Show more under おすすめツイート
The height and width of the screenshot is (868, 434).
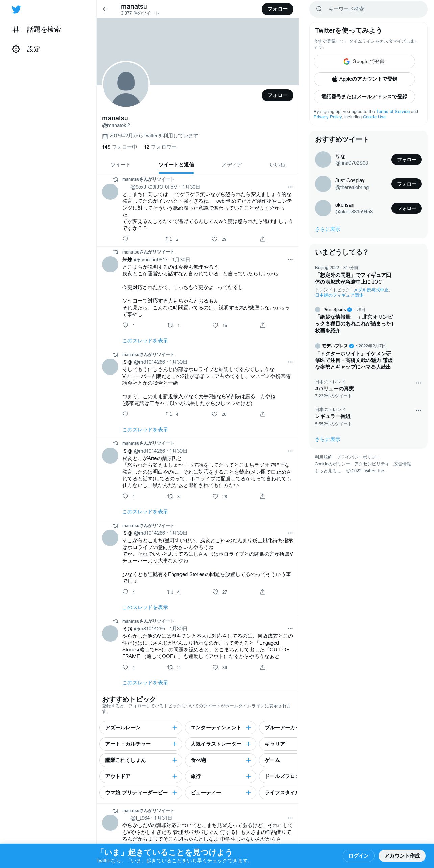328,229
